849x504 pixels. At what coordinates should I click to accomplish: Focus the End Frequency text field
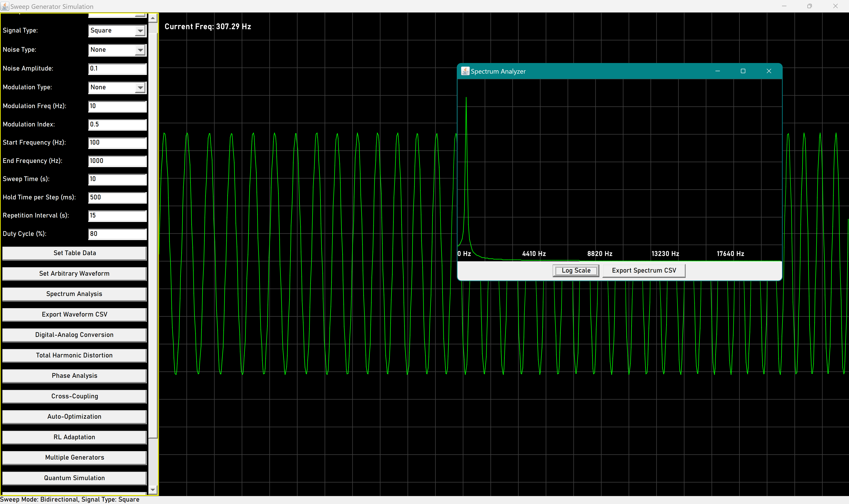[117, 161]
